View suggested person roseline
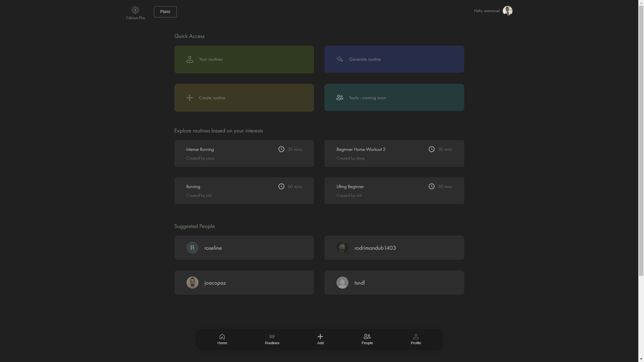 click(244, 248)
